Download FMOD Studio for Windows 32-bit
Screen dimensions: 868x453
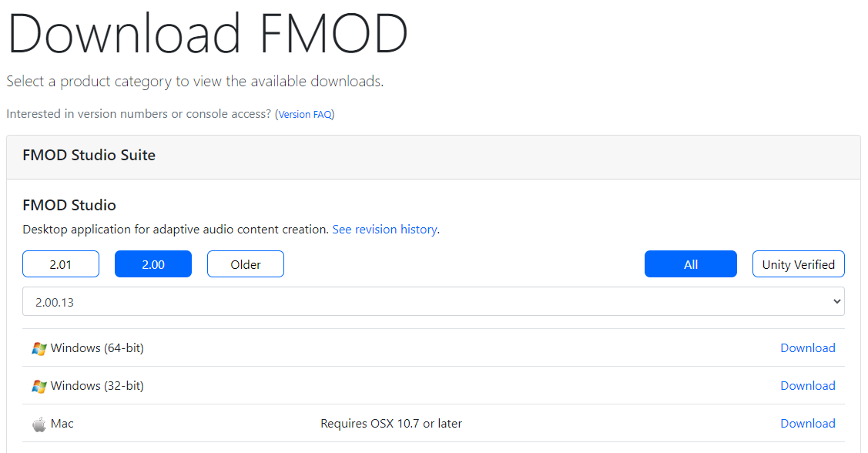point(807,385)
